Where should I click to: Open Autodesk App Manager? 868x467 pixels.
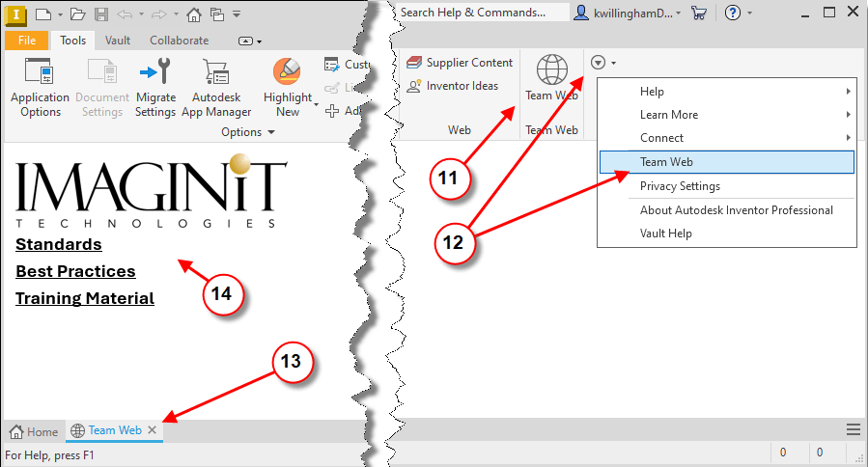tap(216, 88)
